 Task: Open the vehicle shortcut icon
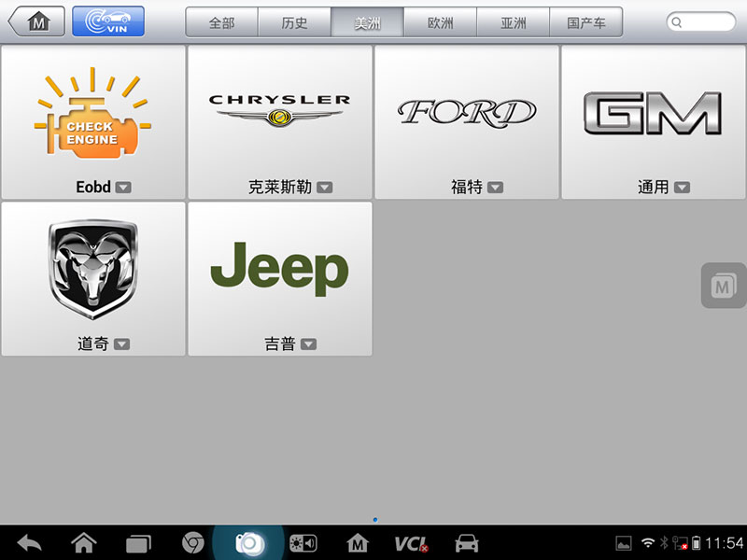(x=466, y=543)
